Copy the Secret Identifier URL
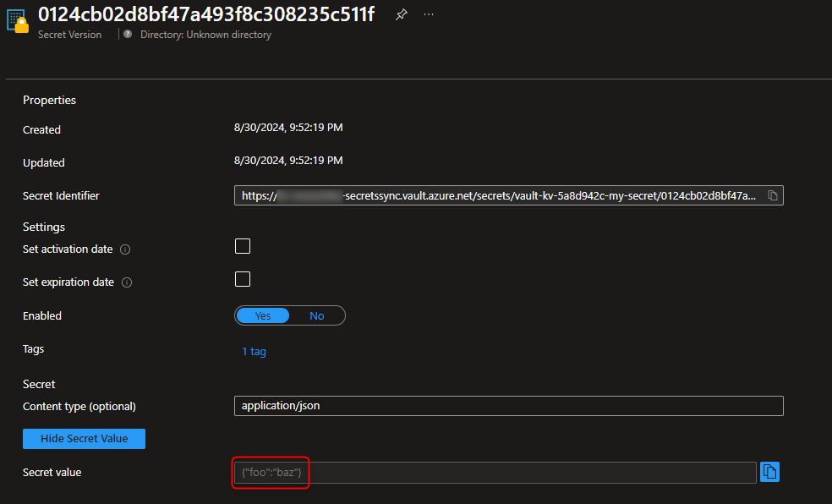 click(x=771, y=194)
